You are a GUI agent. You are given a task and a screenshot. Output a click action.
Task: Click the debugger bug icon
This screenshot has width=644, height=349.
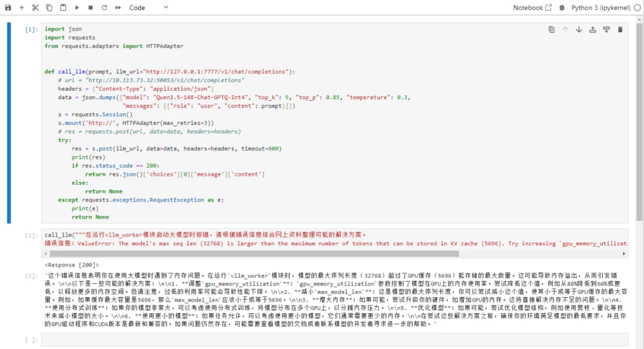coord(562,7)
